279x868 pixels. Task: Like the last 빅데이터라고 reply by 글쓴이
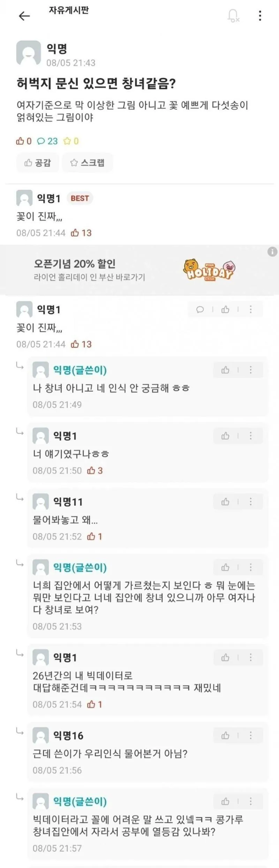tap(225, 801)
